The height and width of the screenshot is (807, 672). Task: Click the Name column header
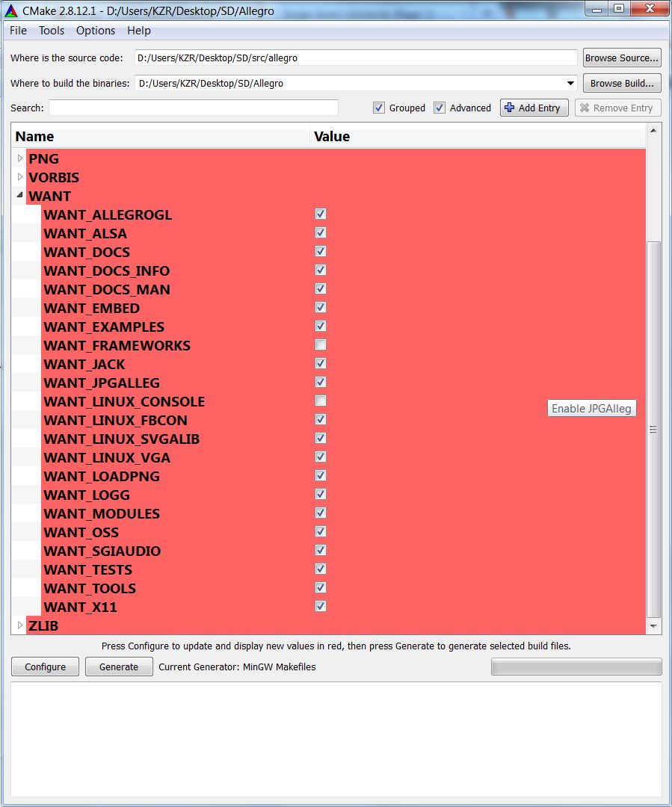coord(161,137)
